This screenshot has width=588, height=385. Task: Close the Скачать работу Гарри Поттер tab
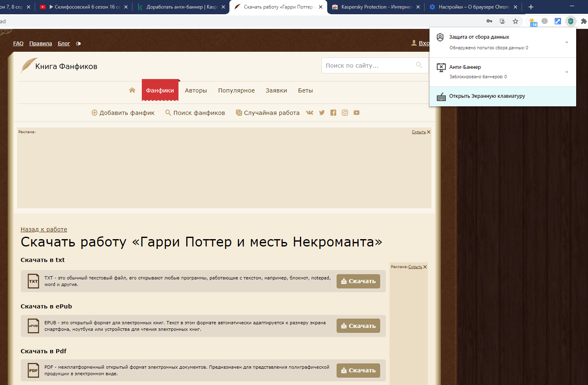pyautogui.click(x=321, y=7)
